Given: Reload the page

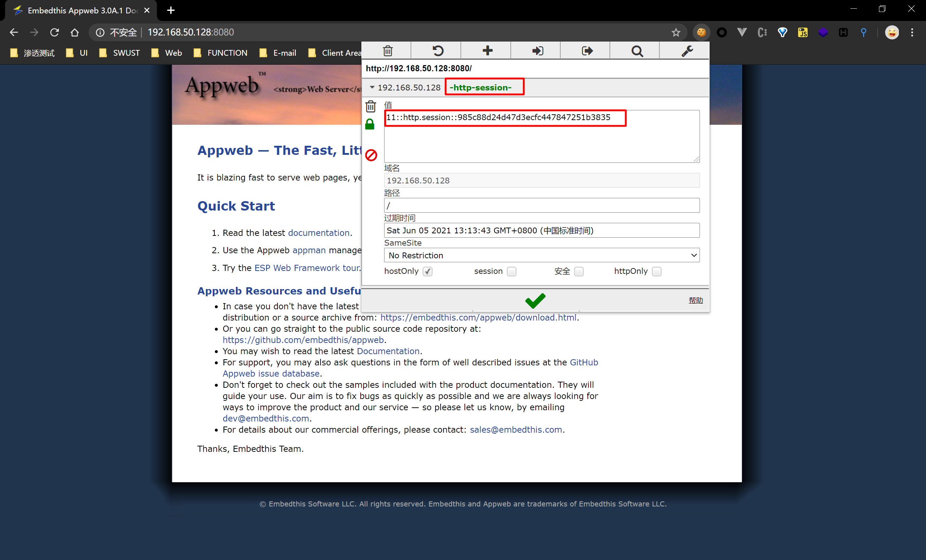Looking at the screenshot, I should pos(55,32).
